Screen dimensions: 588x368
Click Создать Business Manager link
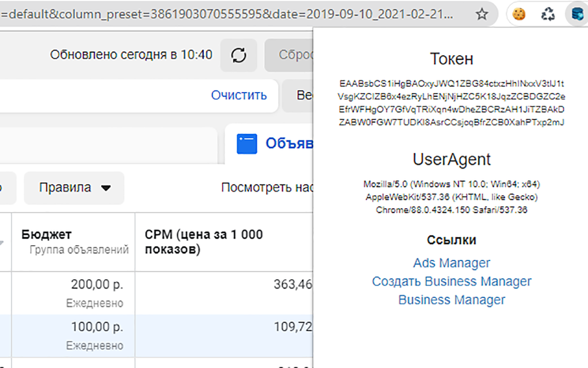(x=452, y=281)
